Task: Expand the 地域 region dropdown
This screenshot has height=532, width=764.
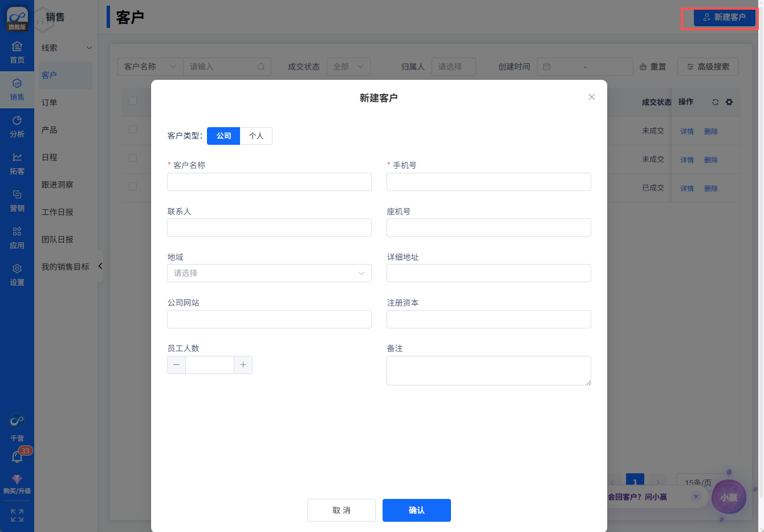Action: [269, 273]
